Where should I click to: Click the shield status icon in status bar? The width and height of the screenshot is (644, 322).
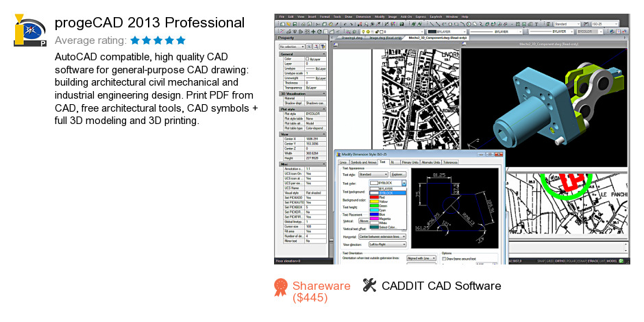click(x=621, y=261)
